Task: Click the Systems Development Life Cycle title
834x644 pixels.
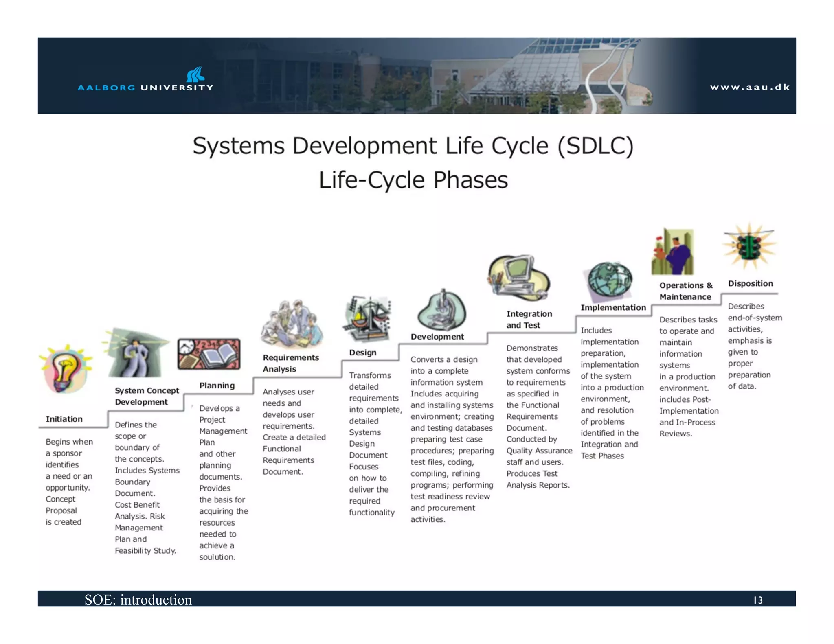Action: pyautogui.click(x=413, y=146)
